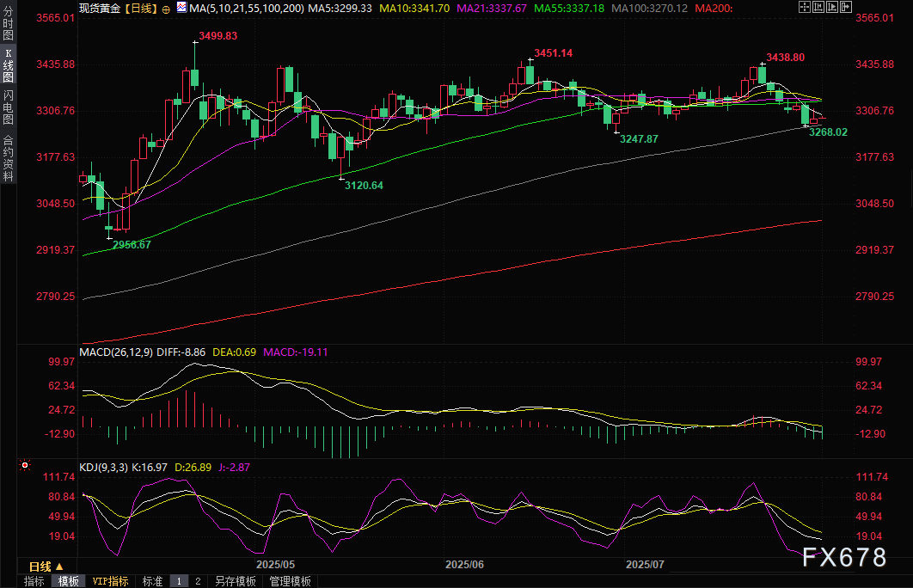Image resolution: width=913 pixels, height=588 pixels.
Task: Select the 模板 bottom tab
Action: 68,581
